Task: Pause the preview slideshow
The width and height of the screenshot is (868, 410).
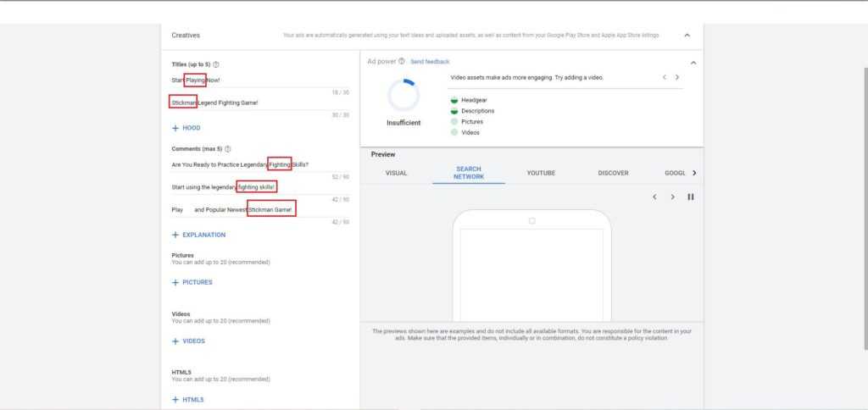Action: 690,197
